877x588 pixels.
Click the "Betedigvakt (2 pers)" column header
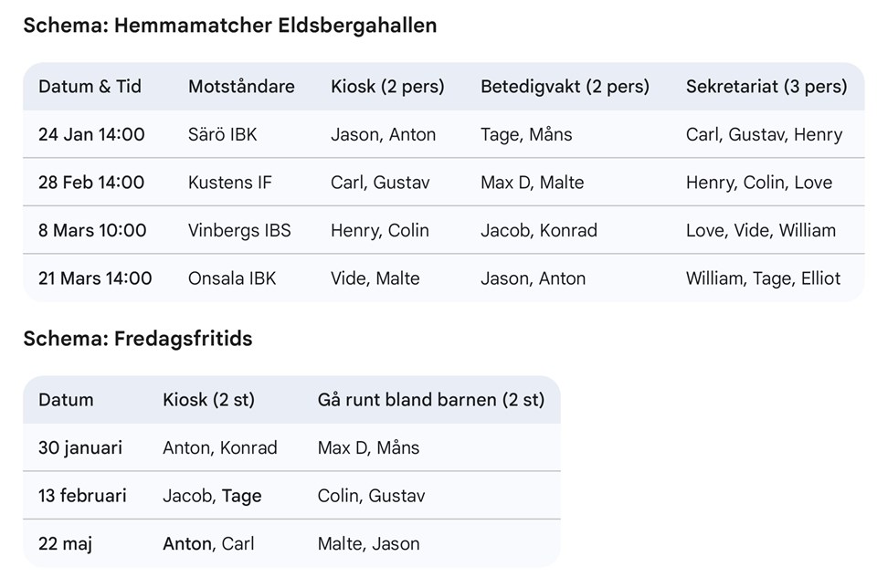pos(565,87)
